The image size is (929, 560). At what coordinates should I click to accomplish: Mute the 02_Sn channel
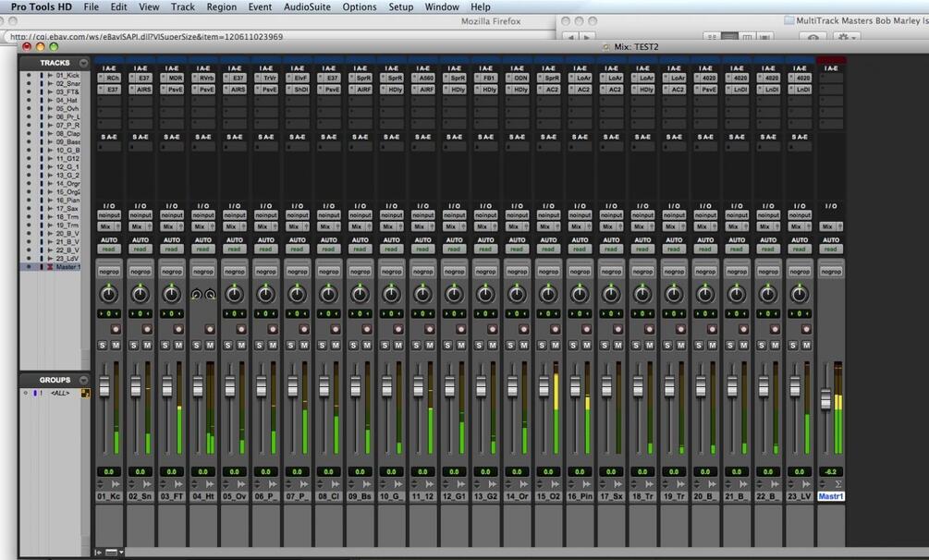point(145,345)
